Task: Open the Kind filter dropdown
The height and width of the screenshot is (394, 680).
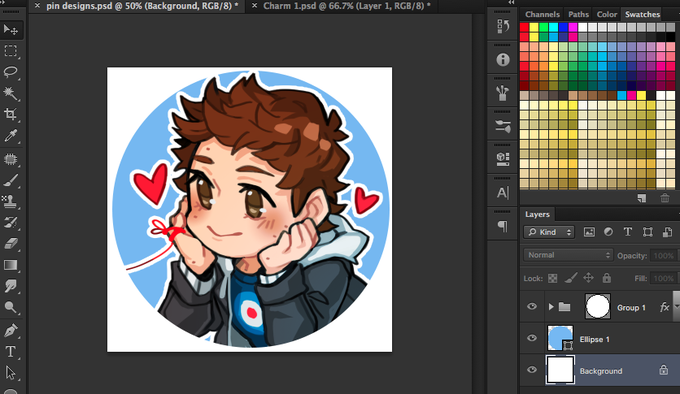Action: (549, 232)
